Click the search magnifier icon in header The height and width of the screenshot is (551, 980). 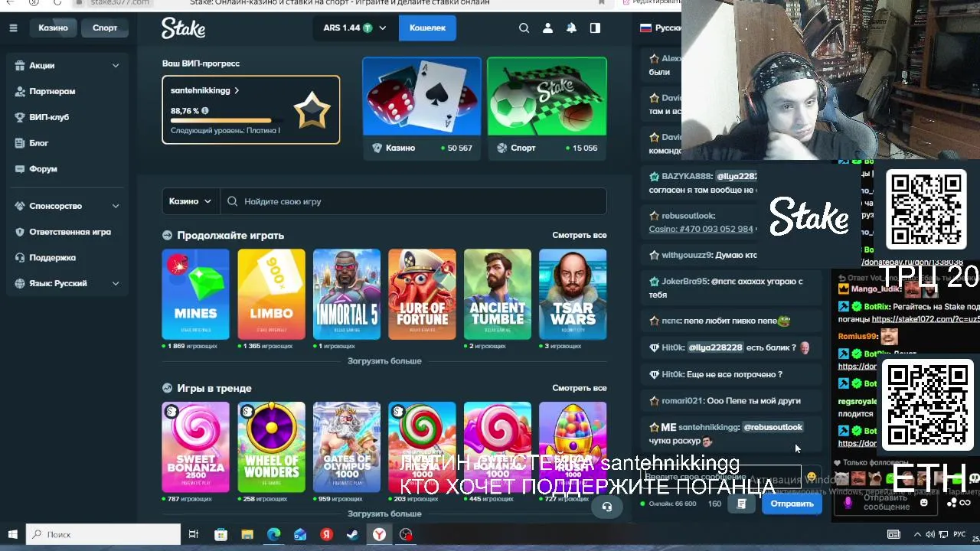[524, 28]
